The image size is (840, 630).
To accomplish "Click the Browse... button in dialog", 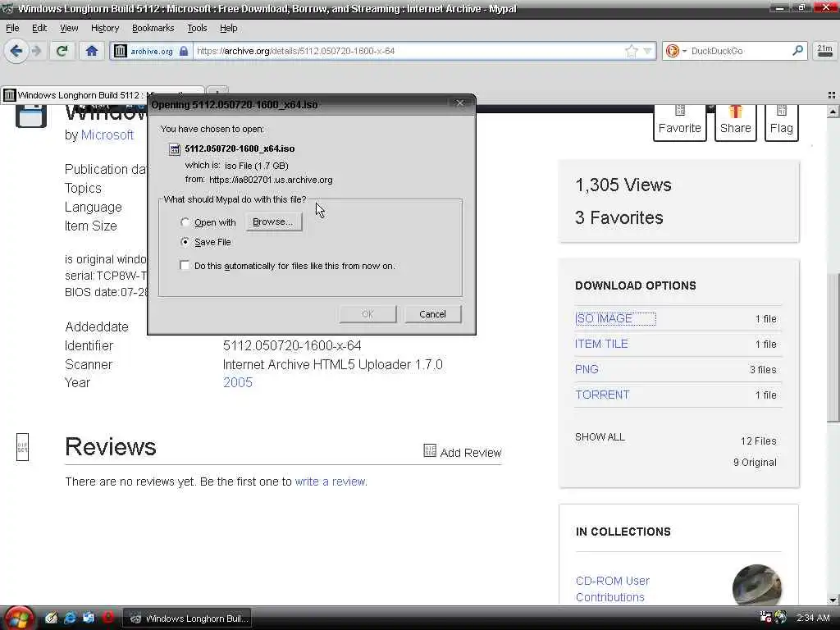I will pyautogui.click(x=273, y=221).
